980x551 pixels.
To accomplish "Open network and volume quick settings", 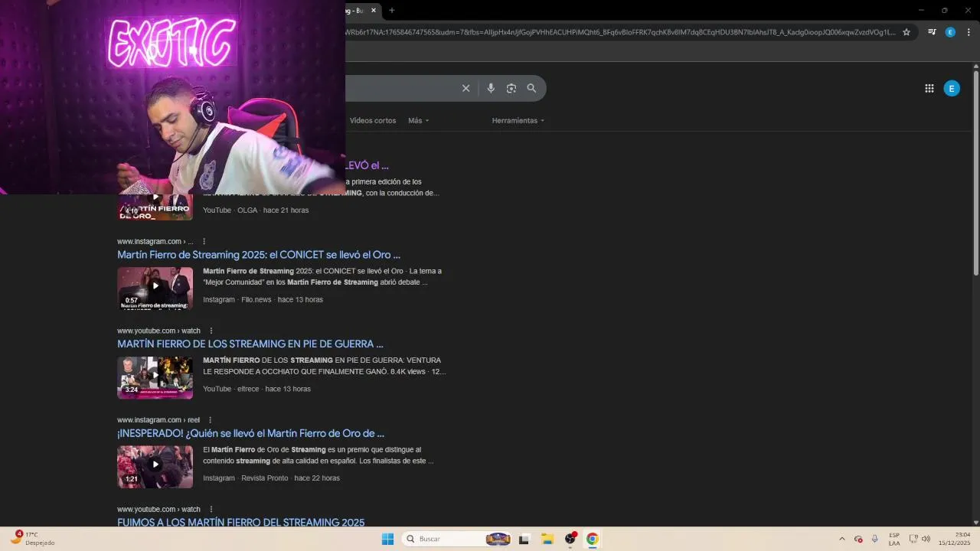I will pyautogui.click(x=920, y=539).
